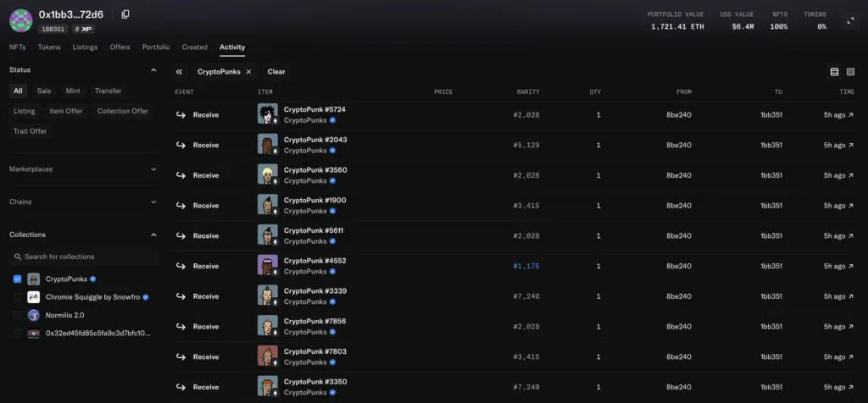
Task: Open the external link arrow for CryptoPunk #5724
Action: (851, 115)
